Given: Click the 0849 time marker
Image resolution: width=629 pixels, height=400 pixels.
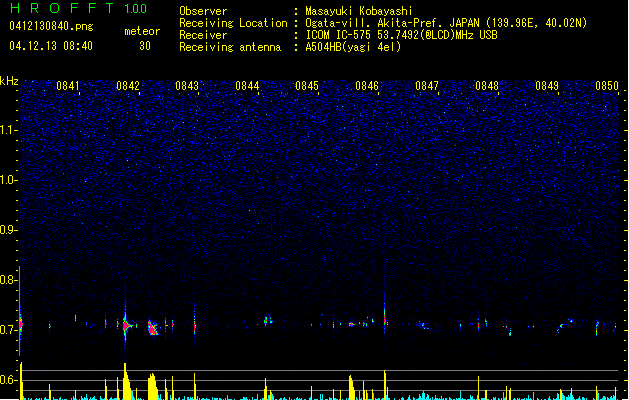Looking at the screenshot, I should (x=547, y=86).
